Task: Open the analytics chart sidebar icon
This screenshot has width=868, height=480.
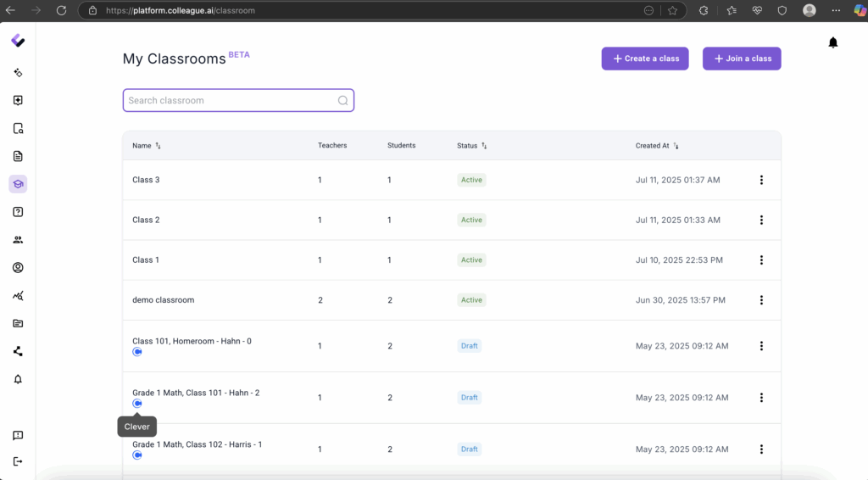Action: point(18,296)
